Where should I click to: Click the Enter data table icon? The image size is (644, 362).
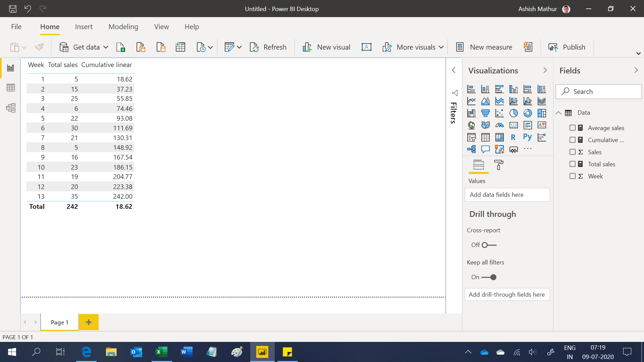point(180,47)
